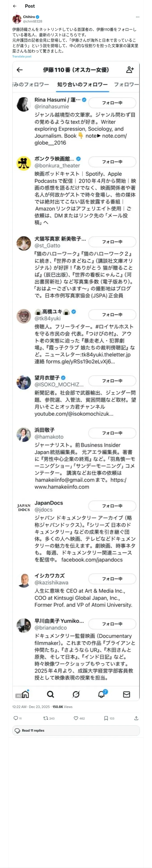Click the 462 likes count
This screenshot has height=868, width=152.
pyautogui.click(x=82, y=718)
